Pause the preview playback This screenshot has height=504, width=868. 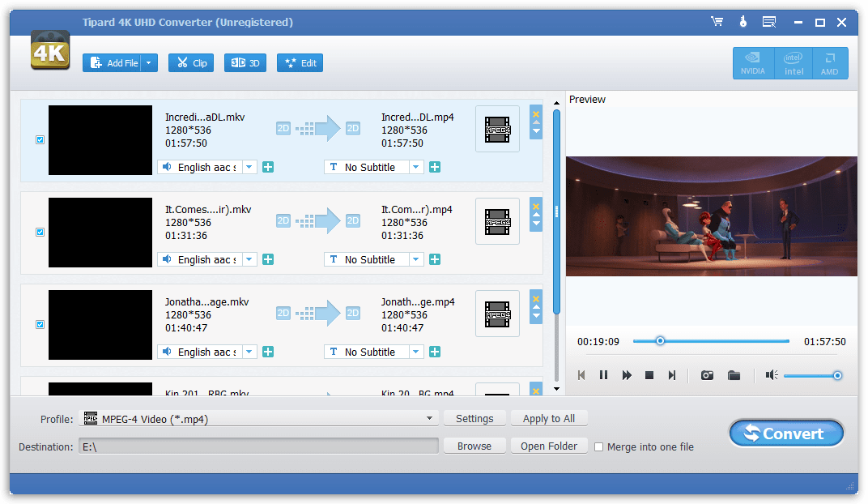pyautogui.click(x=602, y=375)
